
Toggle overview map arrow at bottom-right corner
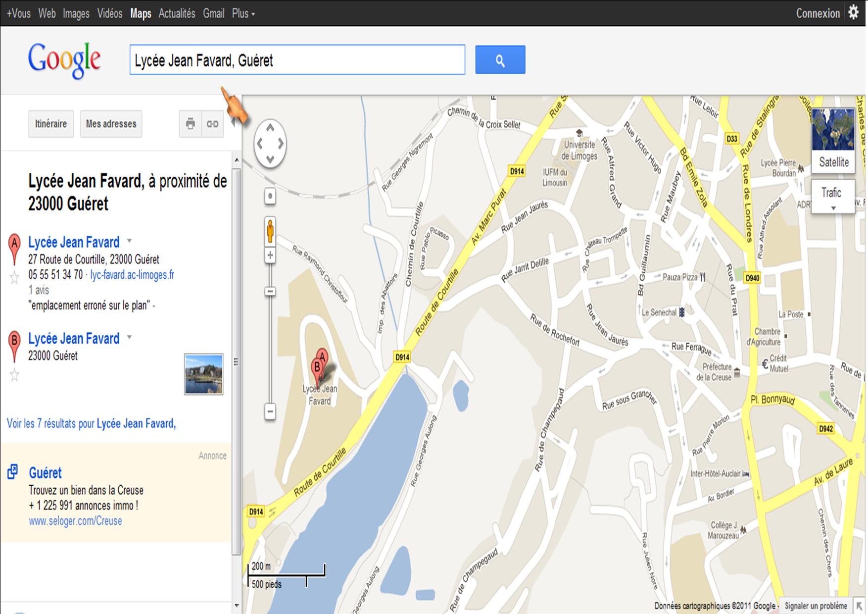point(859,606)
